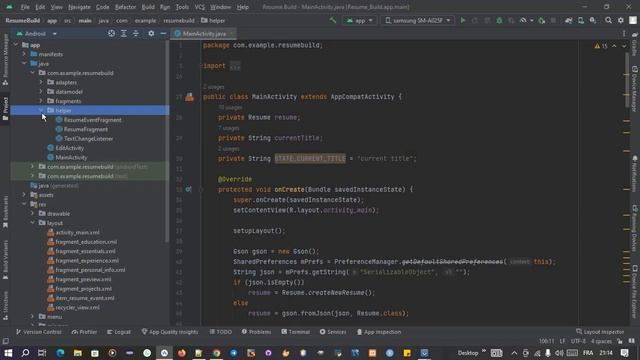Click the UTF-8 encoding status bar entry
640x360 pixels.
click(x=578, y=341)
